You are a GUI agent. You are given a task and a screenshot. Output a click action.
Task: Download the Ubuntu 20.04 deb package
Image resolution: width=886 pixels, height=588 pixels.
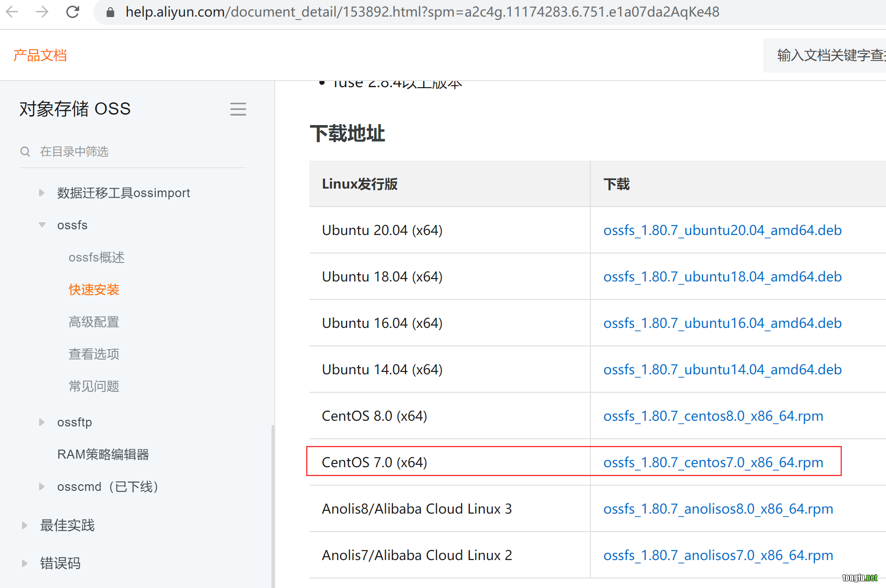pyautogui.click(x=722, y=230)
